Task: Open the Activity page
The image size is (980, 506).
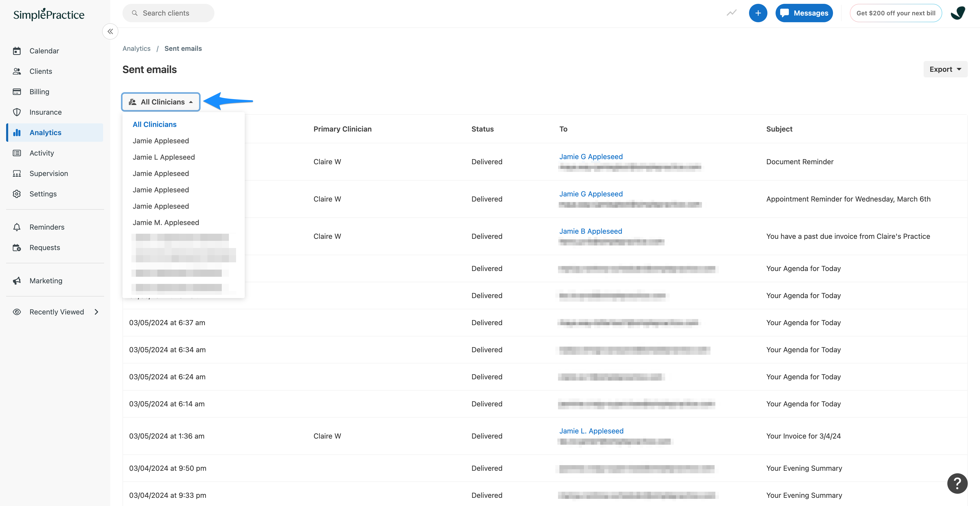Action: click(x=41, y=153)
